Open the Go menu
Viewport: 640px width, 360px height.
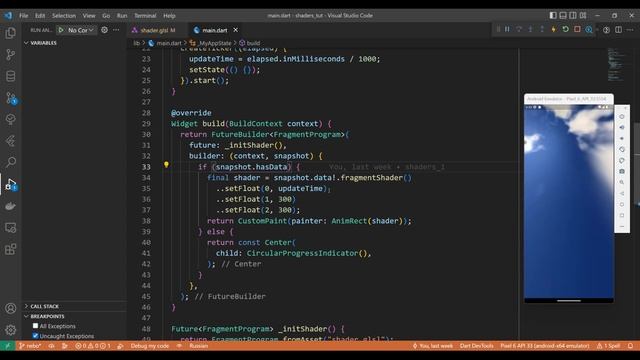pos(106,16)
